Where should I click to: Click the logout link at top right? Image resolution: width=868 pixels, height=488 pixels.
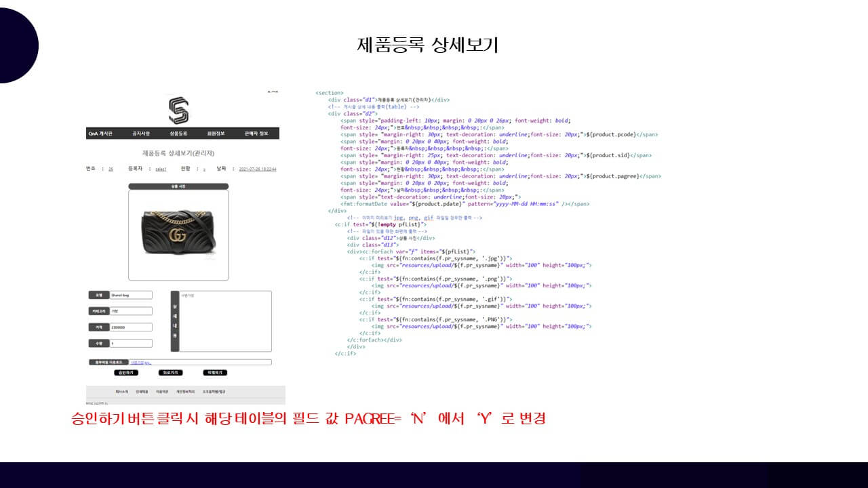pos(273,91)
